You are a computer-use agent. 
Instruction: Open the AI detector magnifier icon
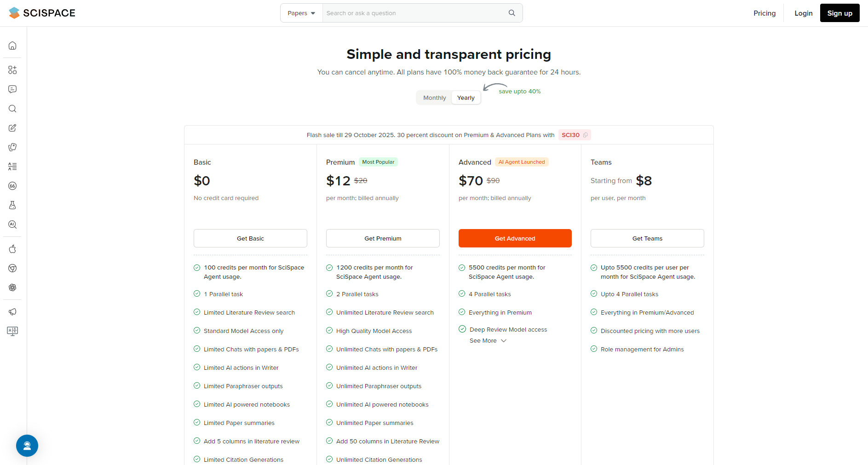(x=12, y=224)
